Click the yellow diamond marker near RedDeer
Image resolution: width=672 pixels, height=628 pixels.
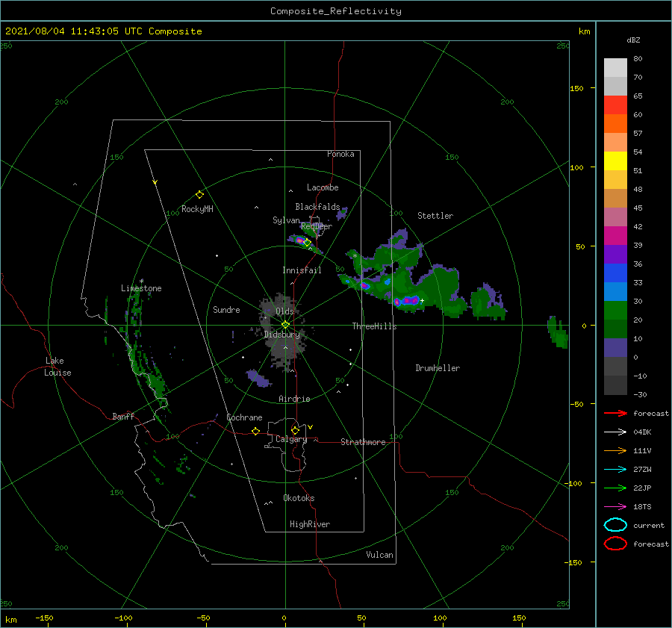pos(307,243)
